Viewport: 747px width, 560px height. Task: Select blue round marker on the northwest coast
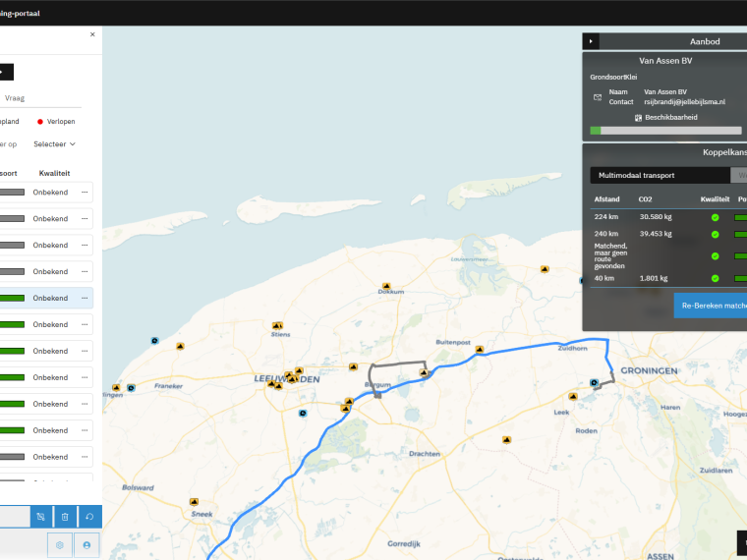click(x=154, y=341)
